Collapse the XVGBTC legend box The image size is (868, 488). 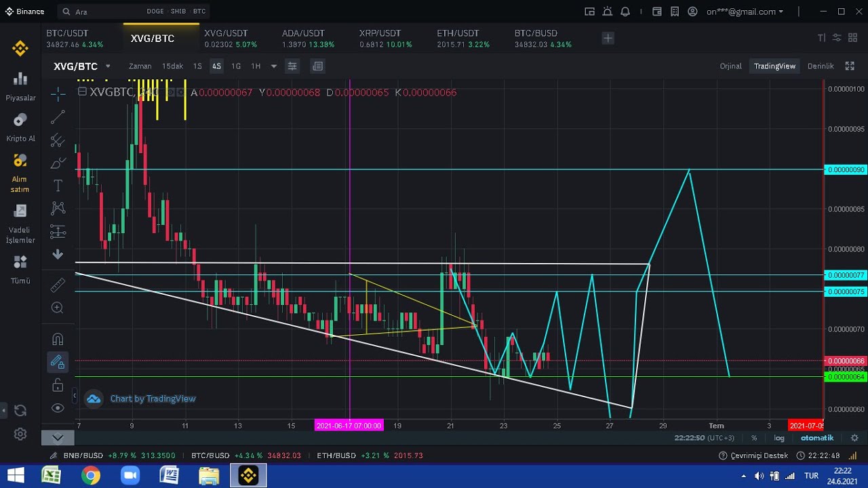(x=82, y=91)
